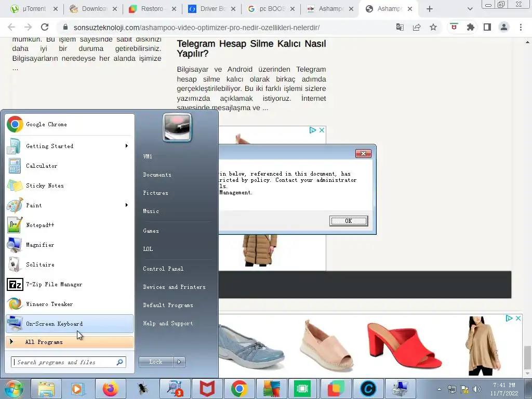
Task: Show All Programs list
Action: 70,342
